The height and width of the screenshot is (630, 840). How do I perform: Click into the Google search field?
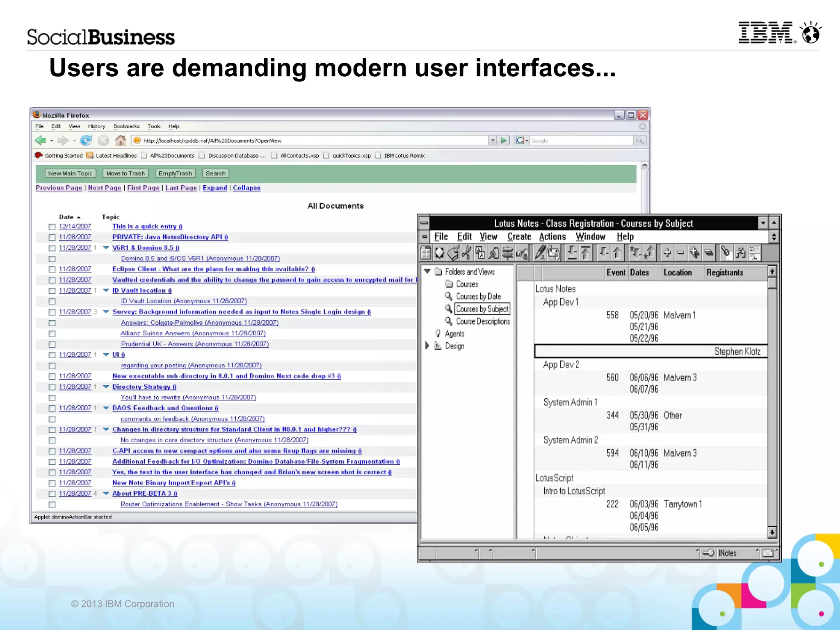[582, 141]
